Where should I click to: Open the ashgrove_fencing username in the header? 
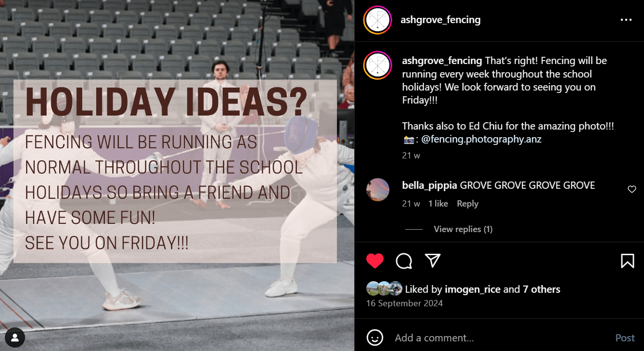(x=440, y=20)
